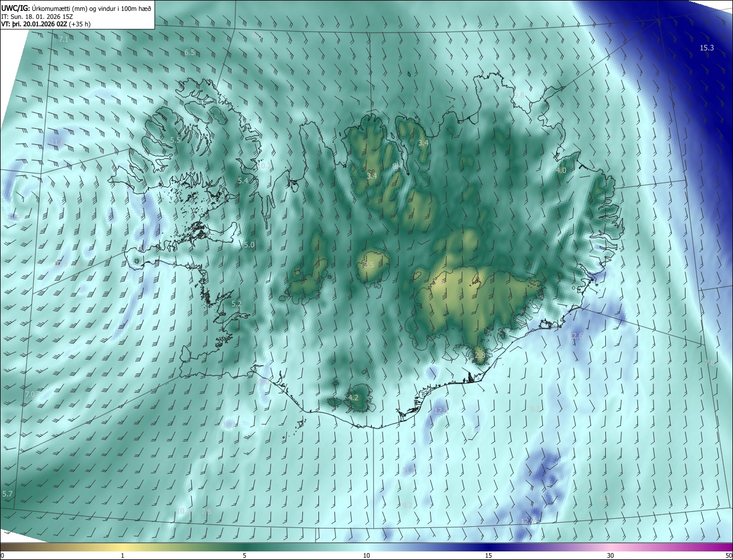This screenshot has height=560, width=733.
Task: Click the 7.0 value label on the map
Action: tap(30, 395)
